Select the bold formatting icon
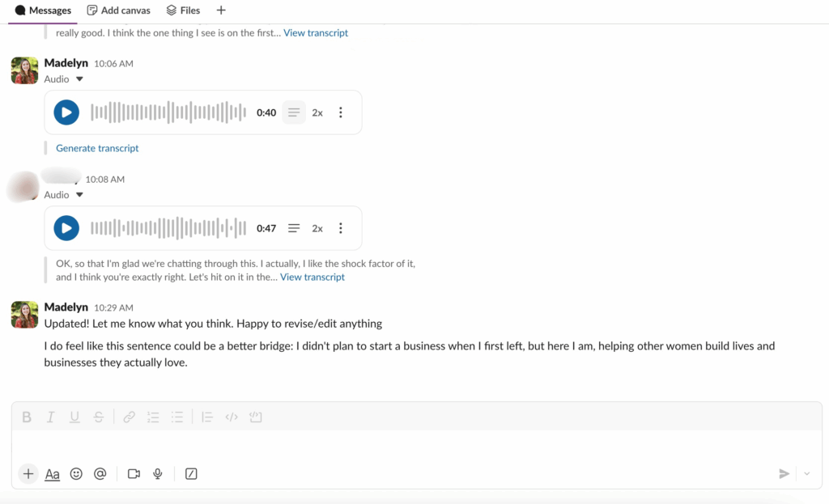The height and width of the screenshot is (504, 829). [27, 417]
